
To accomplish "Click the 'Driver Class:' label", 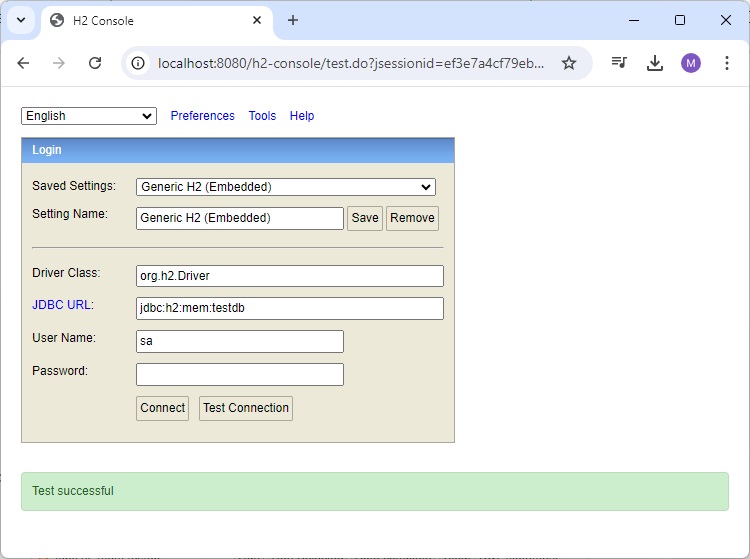I will coord(66,273).
